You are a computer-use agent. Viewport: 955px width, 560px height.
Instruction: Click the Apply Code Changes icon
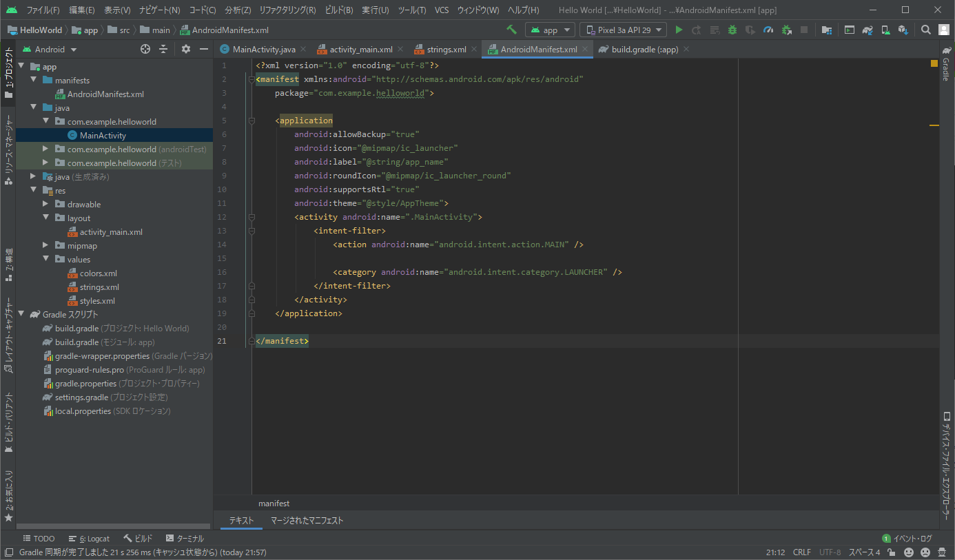715,30
